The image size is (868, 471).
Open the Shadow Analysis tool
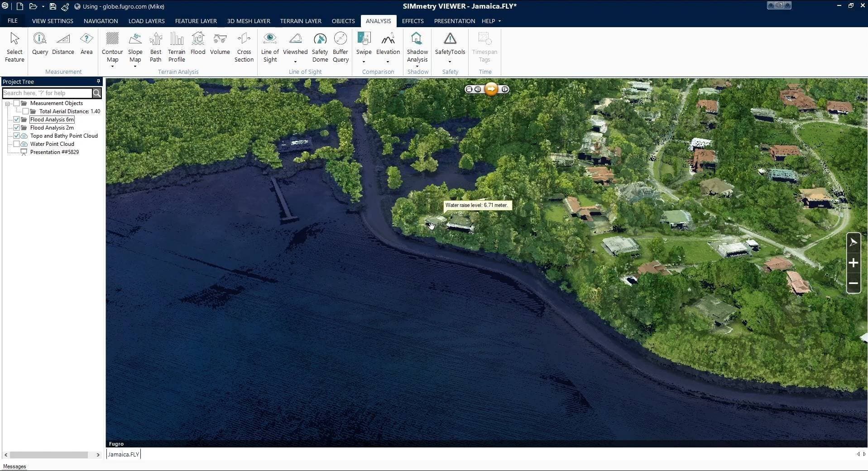417,47
